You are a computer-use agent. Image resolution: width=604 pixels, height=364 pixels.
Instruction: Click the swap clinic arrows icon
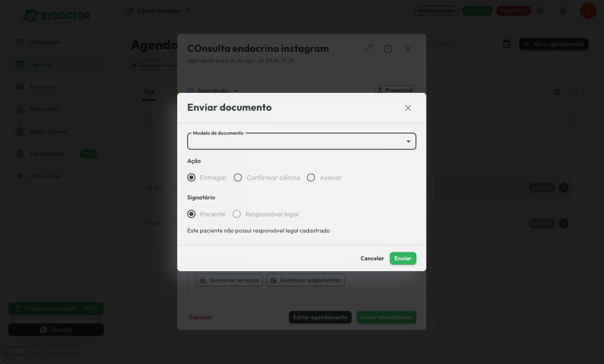pos(187,11)
